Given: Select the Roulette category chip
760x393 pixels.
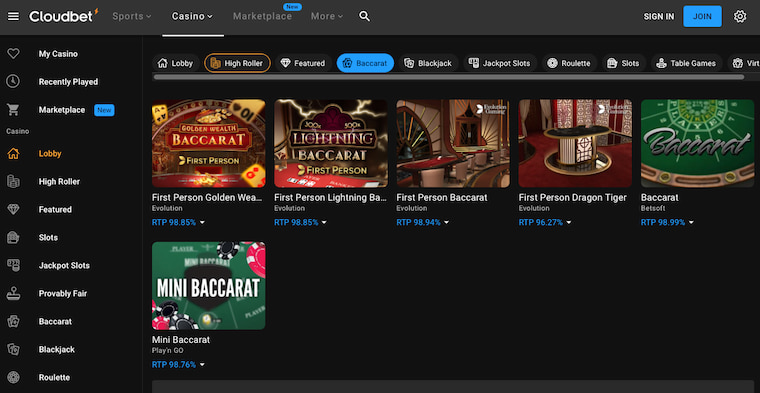Looking at the screenshot, I should (x=569, y=63).
